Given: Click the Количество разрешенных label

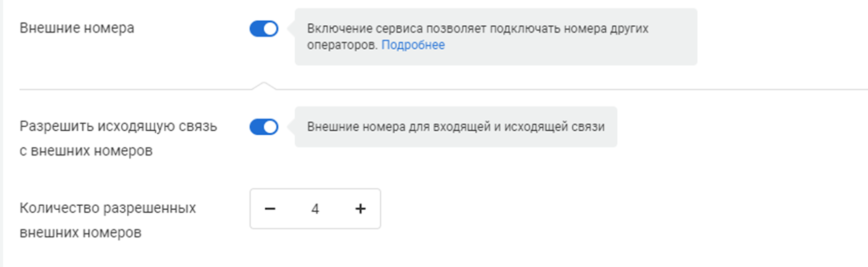Looking at the screenshot, I should pyautogui.click(x=108, y=208).
